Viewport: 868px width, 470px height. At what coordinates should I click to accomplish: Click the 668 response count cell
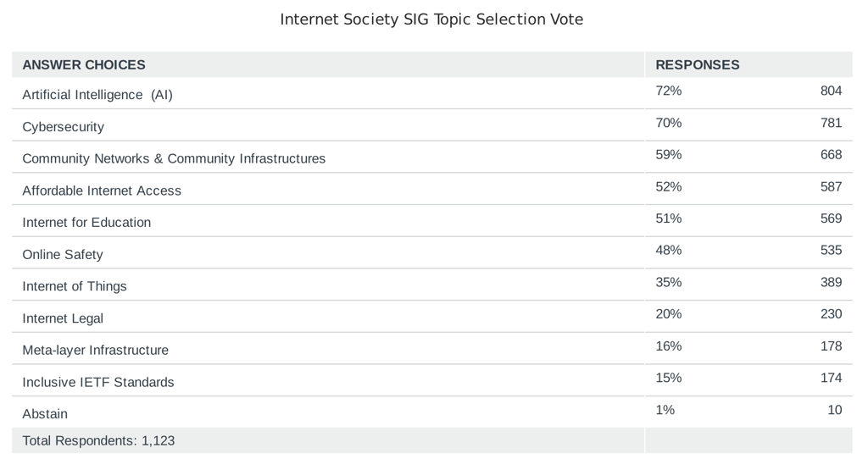831,155
